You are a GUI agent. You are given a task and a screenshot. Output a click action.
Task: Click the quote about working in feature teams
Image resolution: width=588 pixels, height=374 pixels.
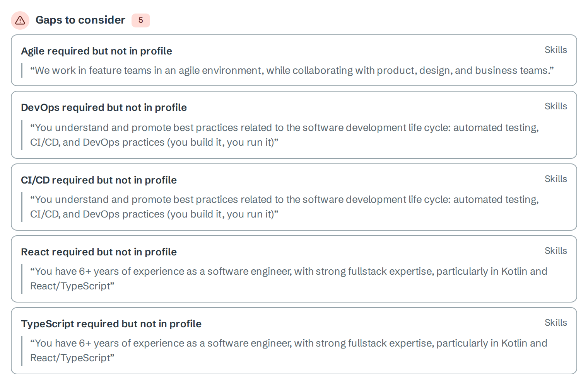(292, 70)
